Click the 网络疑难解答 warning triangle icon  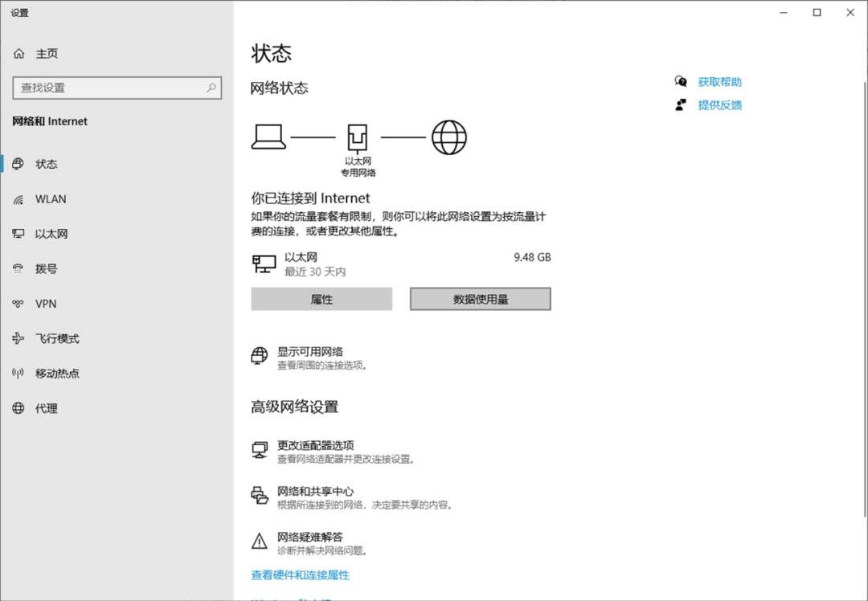259,542
